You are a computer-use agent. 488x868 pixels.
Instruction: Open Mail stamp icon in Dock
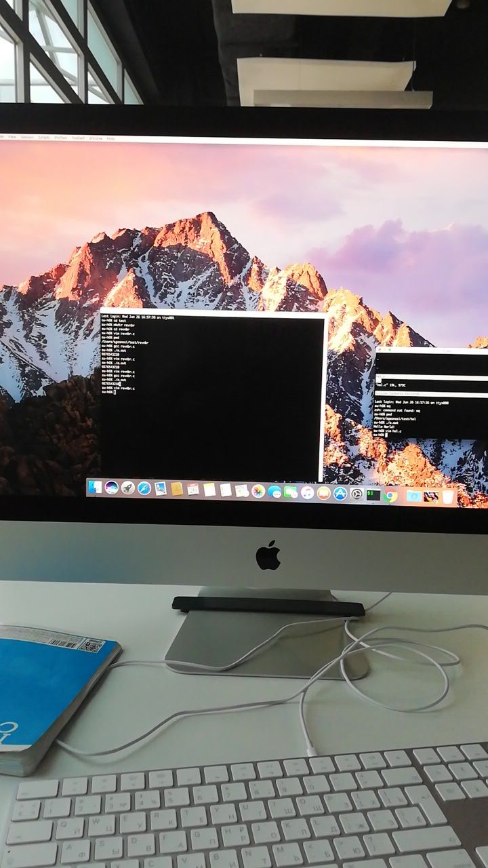tap(161, 488)
